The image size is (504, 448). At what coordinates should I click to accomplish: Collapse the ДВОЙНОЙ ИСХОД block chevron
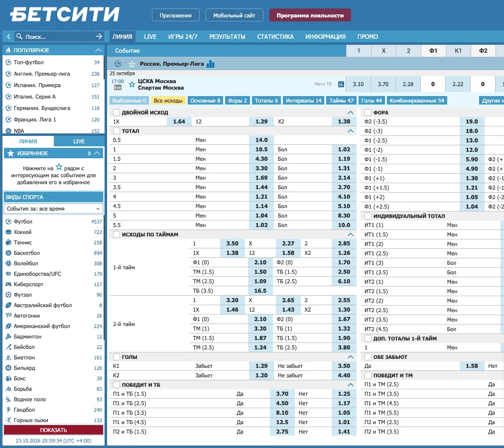click(350, 112)
